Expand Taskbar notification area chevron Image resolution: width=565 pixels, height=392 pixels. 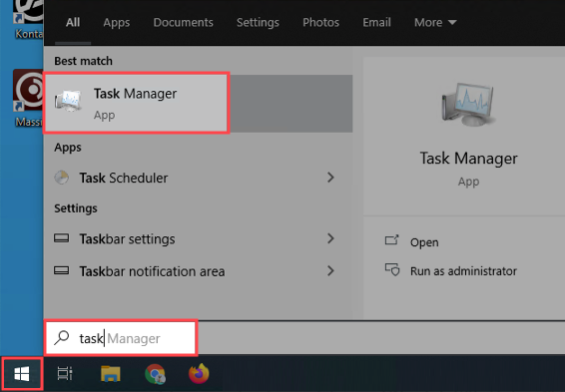click(x=330, y=270)
